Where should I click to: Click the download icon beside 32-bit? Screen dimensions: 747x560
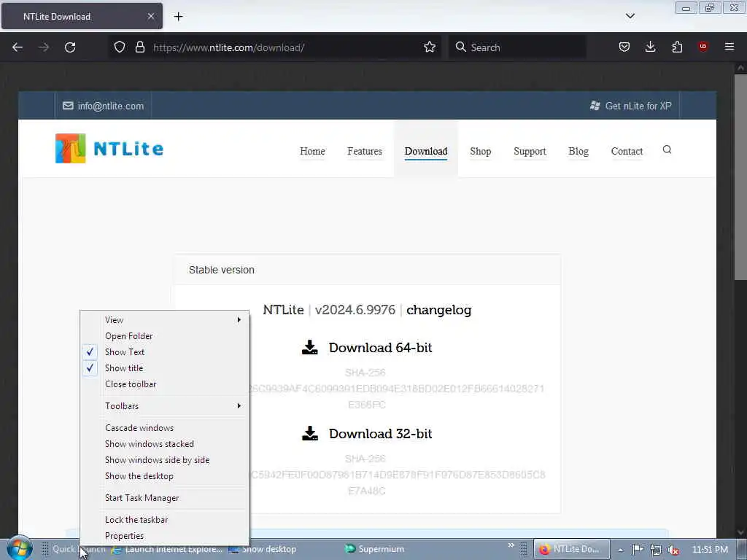tap(309, 433)
